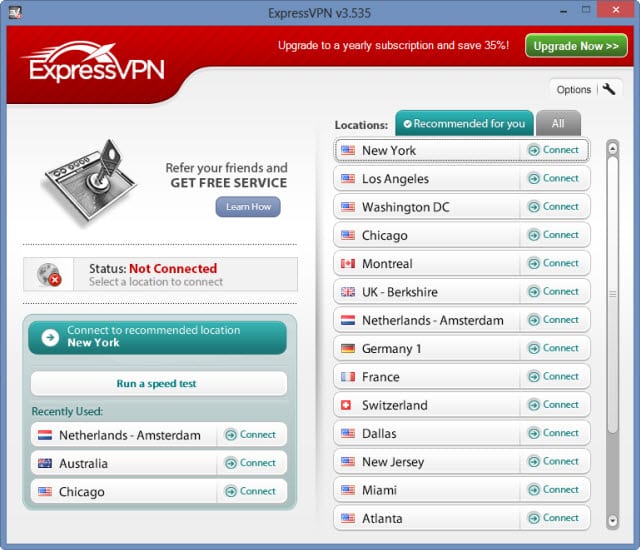The height and width of the screenshot is (550, 640).
Task: Select Washington DC location name
Action: (406, 207)
